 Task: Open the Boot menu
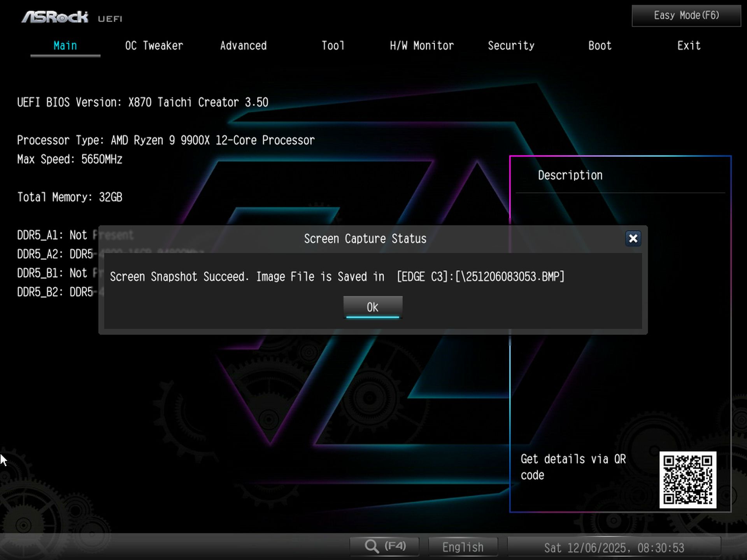(599, 45)
